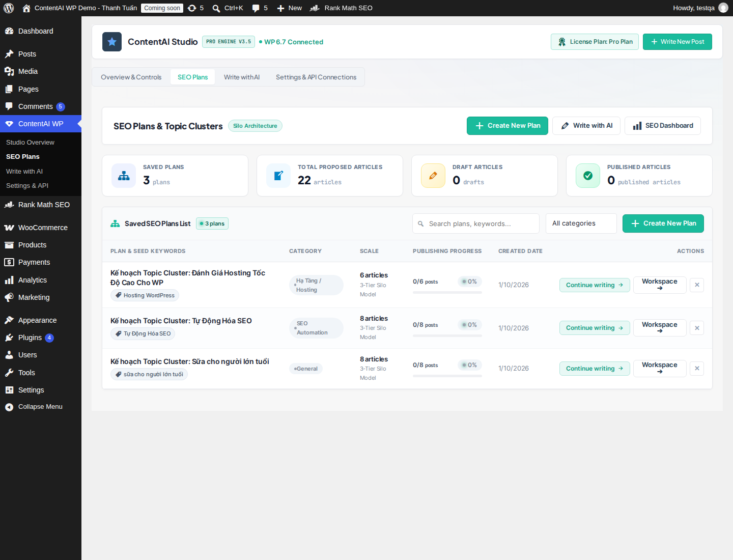Switch to the Overview & Controls tab
The width and height of the screenshot is (733, 560).
tap(131, 77)
